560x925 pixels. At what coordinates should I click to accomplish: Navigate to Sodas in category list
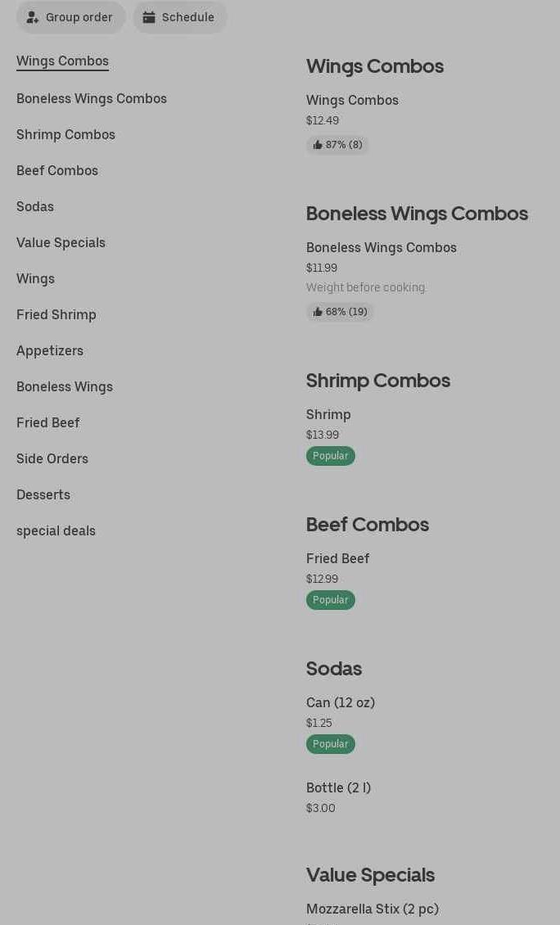pos(35,206)
